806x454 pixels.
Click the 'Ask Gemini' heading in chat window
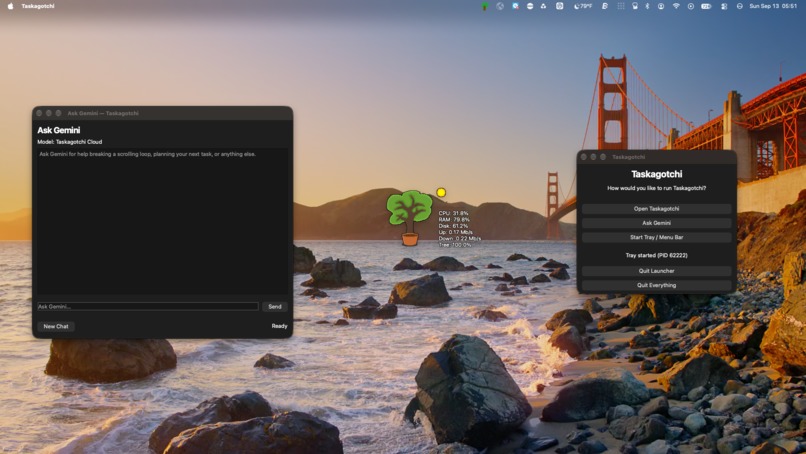(59, 130)
